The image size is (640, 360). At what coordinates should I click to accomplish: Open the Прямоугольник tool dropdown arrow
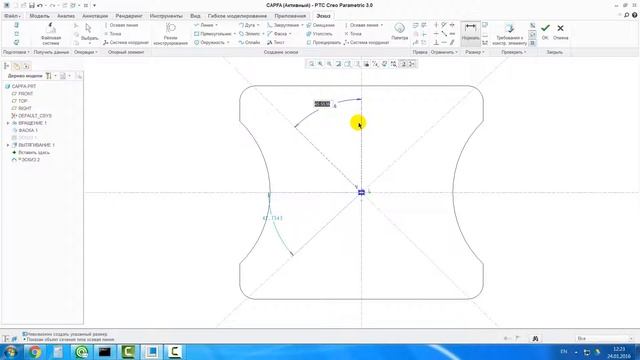235,34
